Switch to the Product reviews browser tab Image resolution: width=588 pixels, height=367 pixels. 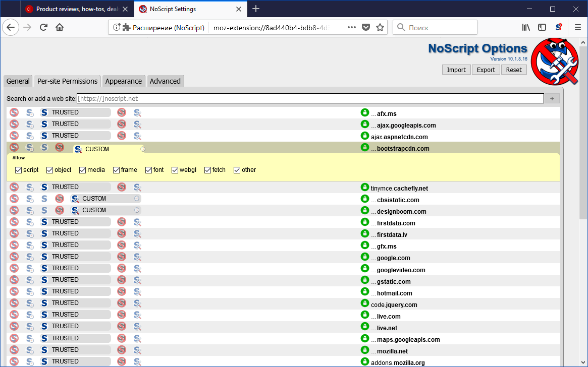click(x=77, y=9)
